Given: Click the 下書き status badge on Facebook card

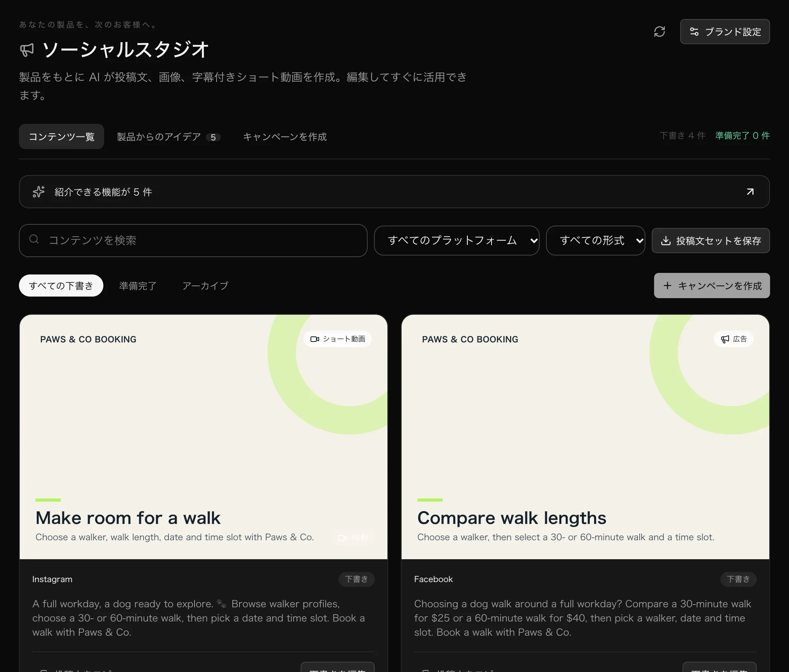Looking at the screenshot, I should click(738, 579).
